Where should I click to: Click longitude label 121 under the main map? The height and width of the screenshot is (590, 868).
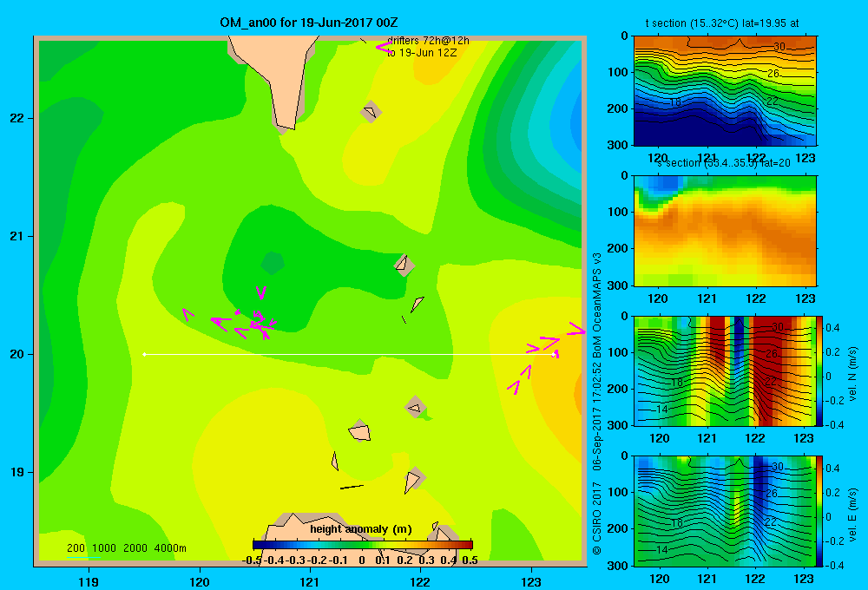[310, 581]
